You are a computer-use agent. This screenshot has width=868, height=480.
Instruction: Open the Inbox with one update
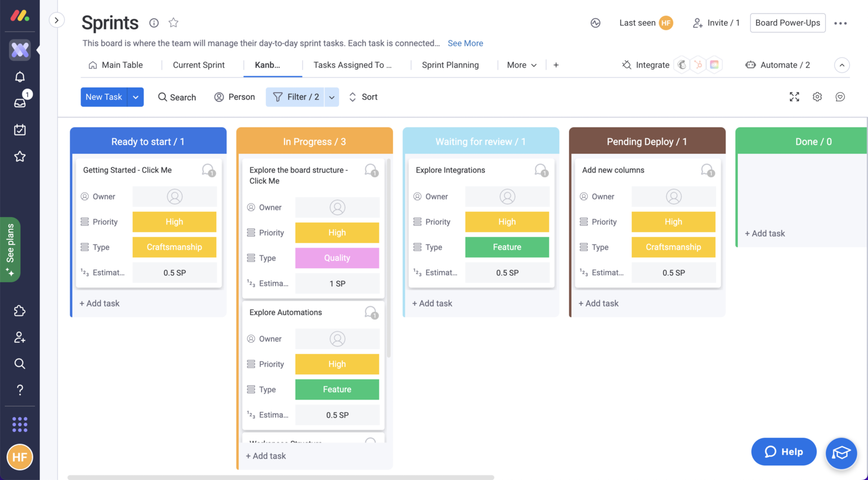(20, 103)
